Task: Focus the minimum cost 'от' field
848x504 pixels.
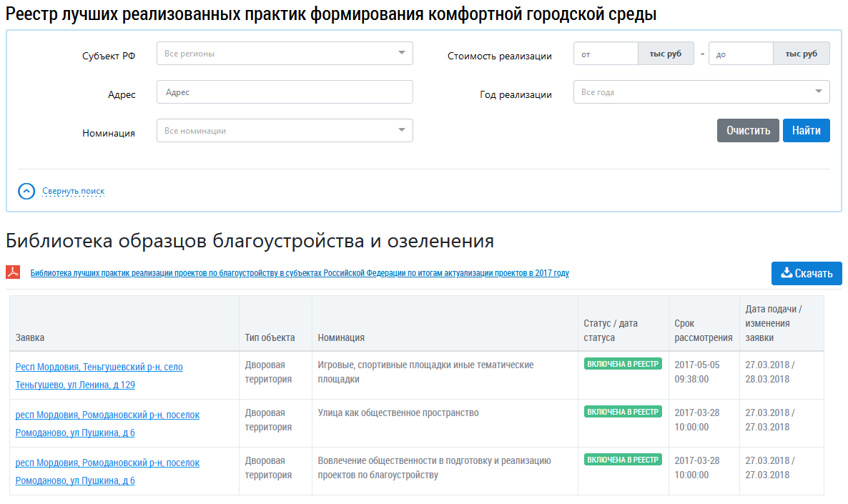Action: pyautogui.click(x=606, y=54)
